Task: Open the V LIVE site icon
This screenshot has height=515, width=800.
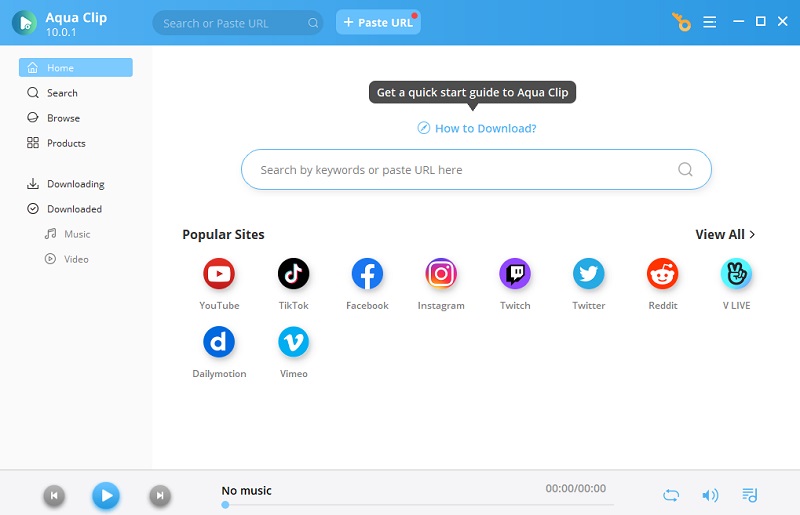Action: click(x=736, y=274)
